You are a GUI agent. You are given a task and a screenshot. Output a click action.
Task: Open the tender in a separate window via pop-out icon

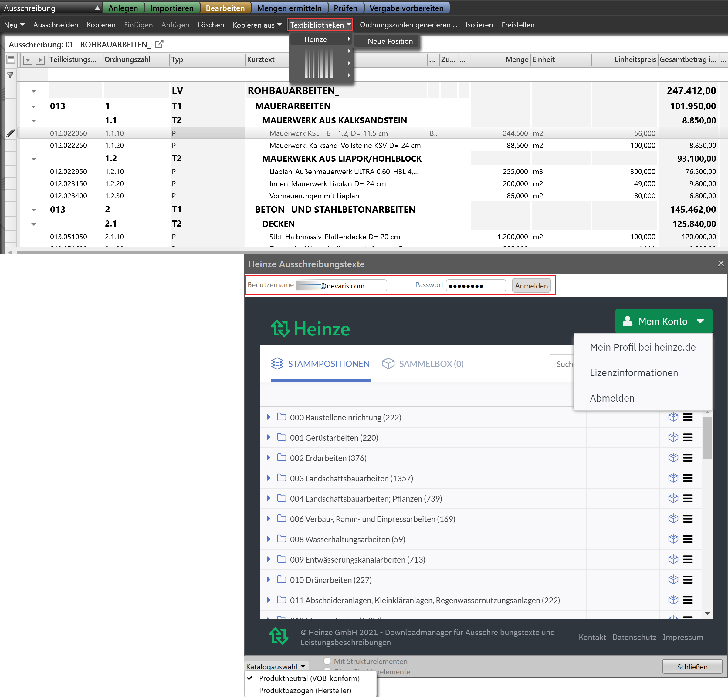click(x=159, y=44)
